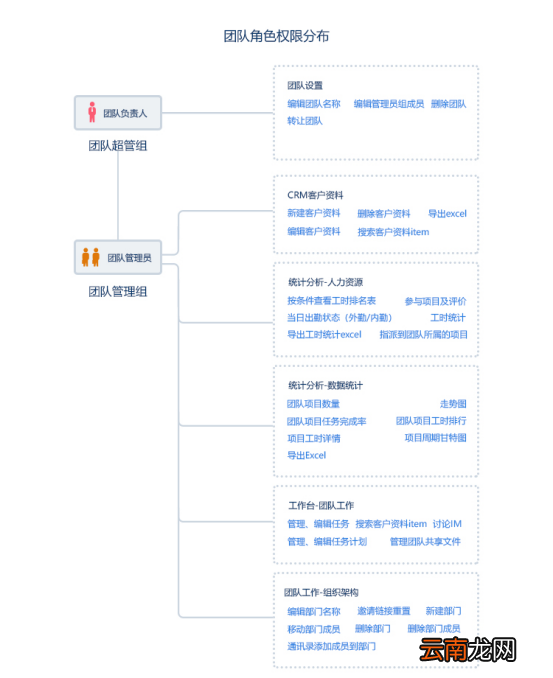Open the 编辑管理员组成员 link
The width and height of the screenshot is (553, 678).
point(389,104)
